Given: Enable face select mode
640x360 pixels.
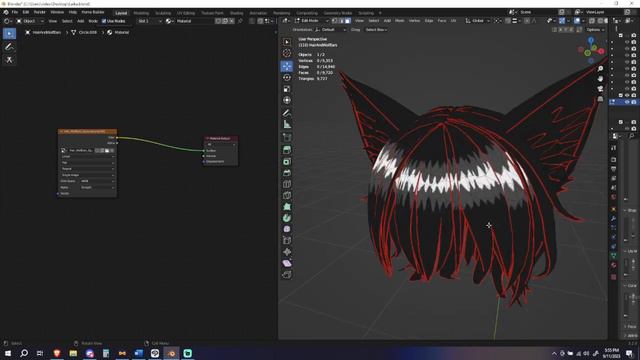Looking at the screenshot, I should click(347, 21).
